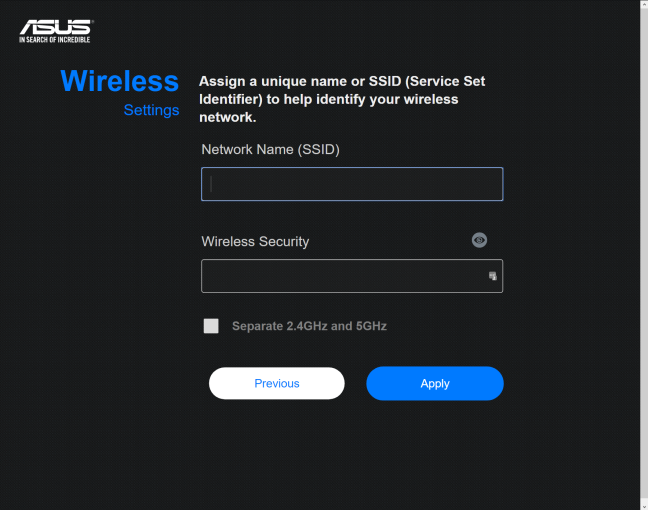
Task: Click the autofill icon inside the security field
Action: click(x=493, y=276)
